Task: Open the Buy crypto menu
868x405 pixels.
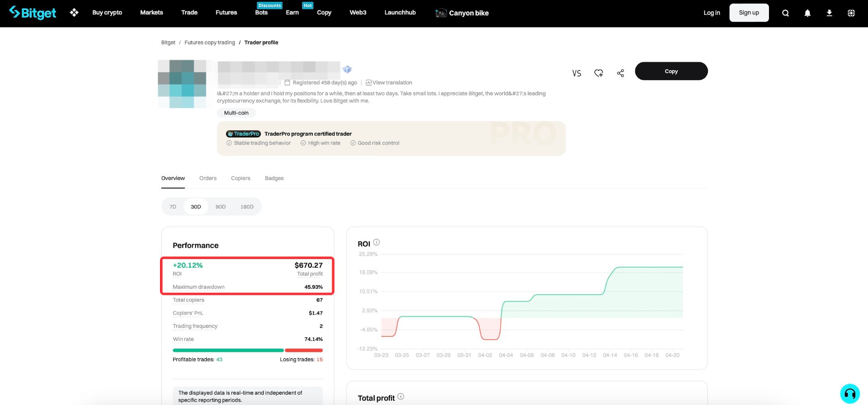Action: [x=107, y=13]
